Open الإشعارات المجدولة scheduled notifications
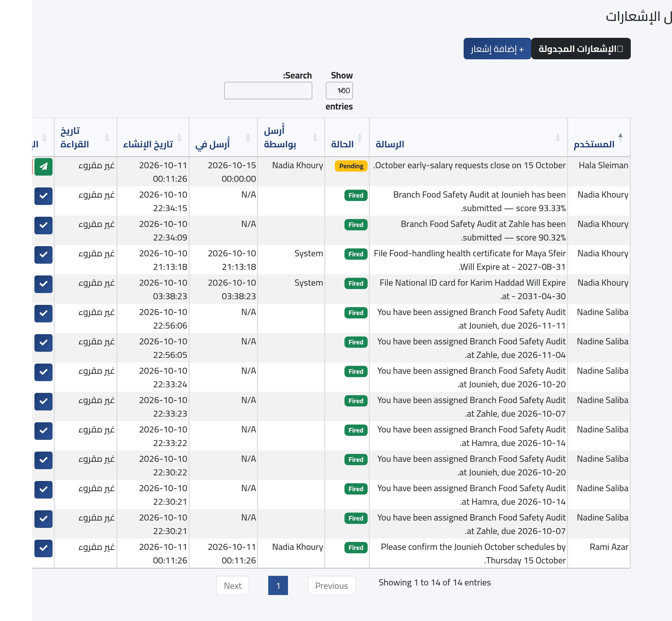 pos(581,49)
